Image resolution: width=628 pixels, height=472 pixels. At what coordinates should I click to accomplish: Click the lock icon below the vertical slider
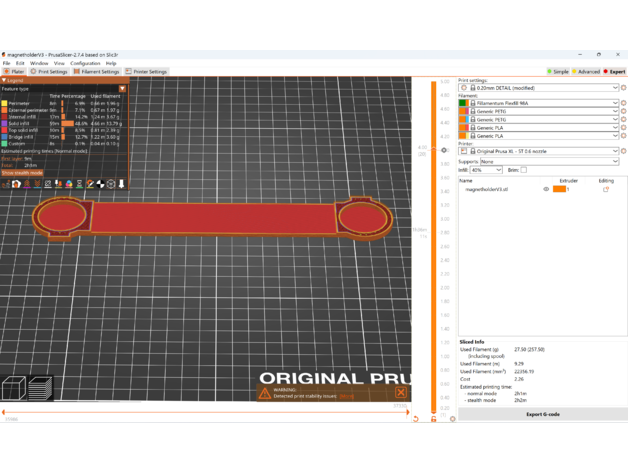pyautogui.click(x=434, y=418)
